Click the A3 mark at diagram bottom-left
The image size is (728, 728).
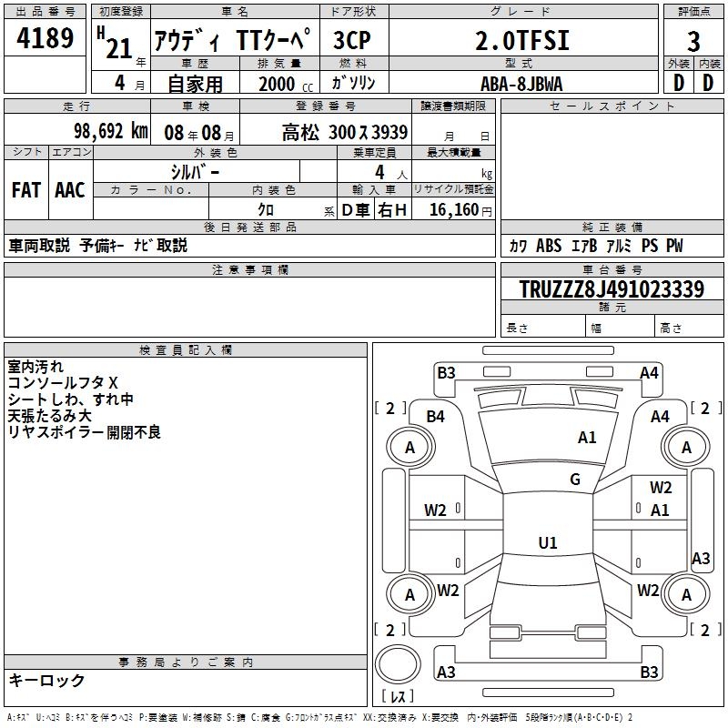(446, 672)
